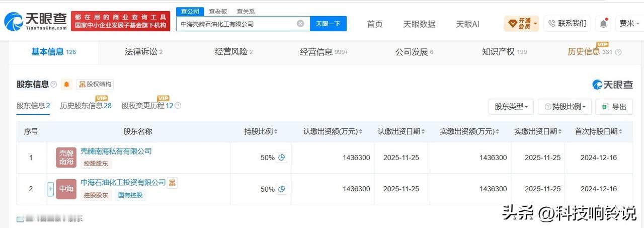Click equity structure icon beside 中海石油化工投资有限公司
The image size is (644, 228).
(x=172, y=182)
